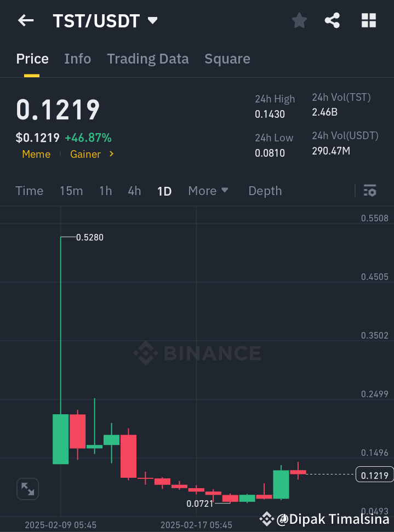Image resolution: width=394 pixels, height=532 pixels.
Task: Click the yellow underline indicator under Price
Action: coord(32,72)
